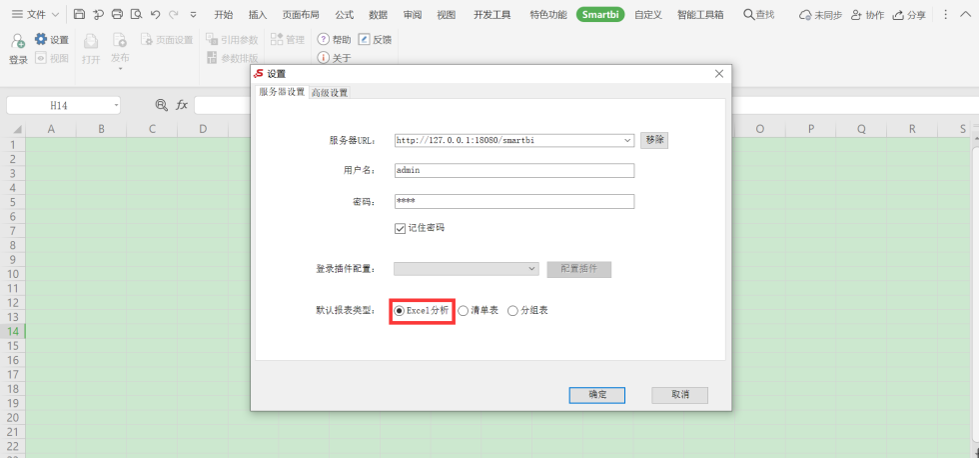Open the 登录插件配置 dropdown

[x=467, y=268]
